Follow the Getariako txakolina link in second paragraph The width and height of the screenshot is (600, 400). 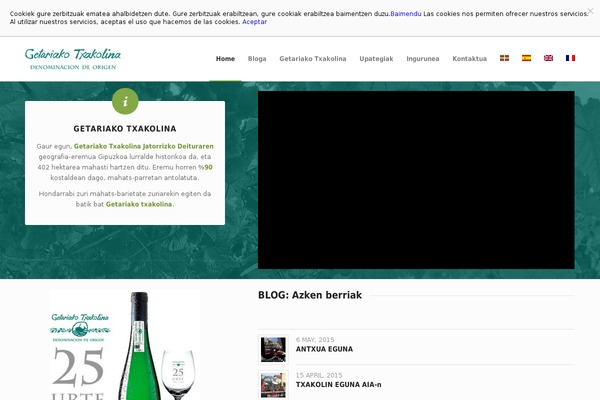pyautogui.click(x=139, y=204)
